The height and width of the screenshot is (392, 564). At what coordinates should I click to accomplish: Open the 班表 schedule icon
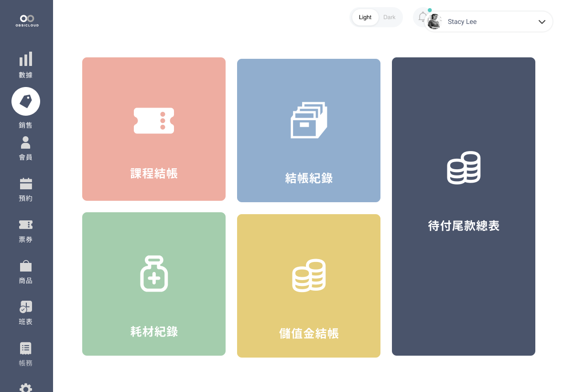[26, 307]
